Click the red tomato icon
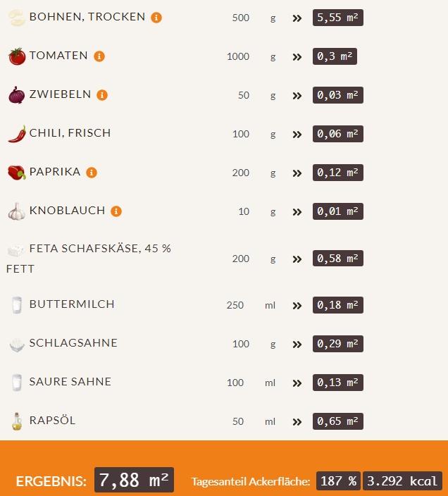This screenshot has height=496, width=448. coord(17,56)
